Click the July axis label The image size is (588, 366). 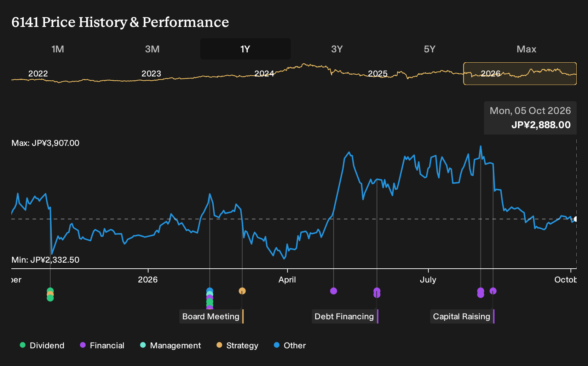[x=428, y=280]
